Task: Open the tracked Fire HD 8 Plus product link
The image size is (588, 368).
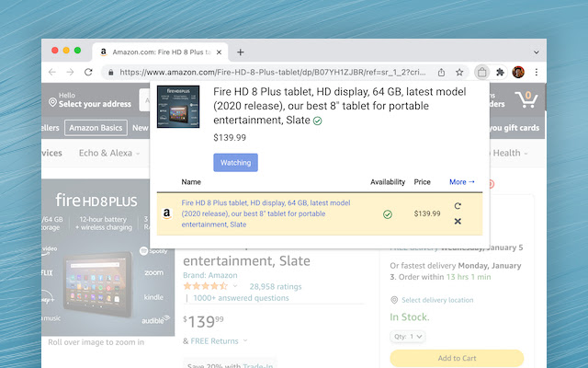Action: pos(266,213)
